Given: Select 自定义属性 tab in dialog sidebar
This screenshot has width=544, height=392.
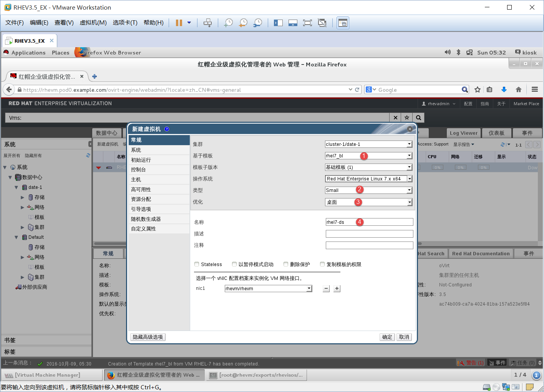Looking at the screenshot, I should 159,228.
